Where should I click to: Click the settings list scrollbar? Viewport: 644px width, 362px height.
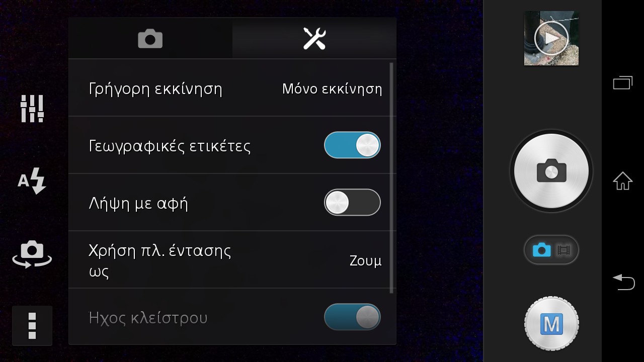coord(392,178)
